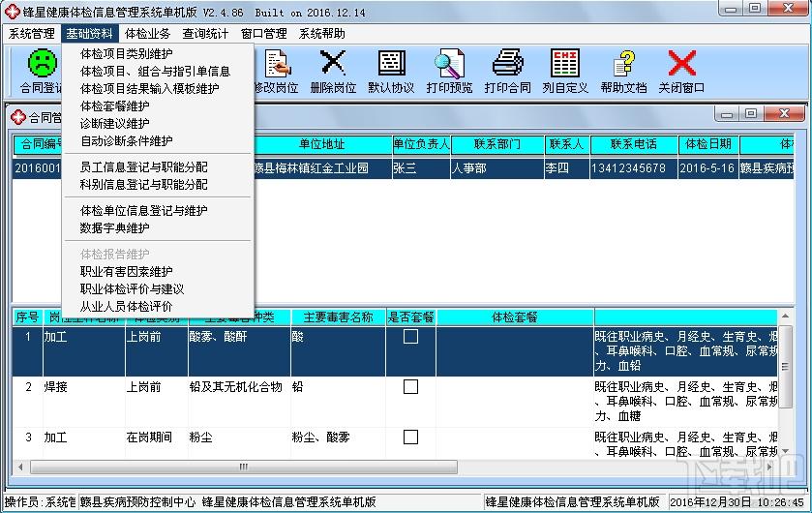The width and height of the screenshot is (812, 513).
Task: Open the 系统帮助 menu
Action: pos(322,34)
